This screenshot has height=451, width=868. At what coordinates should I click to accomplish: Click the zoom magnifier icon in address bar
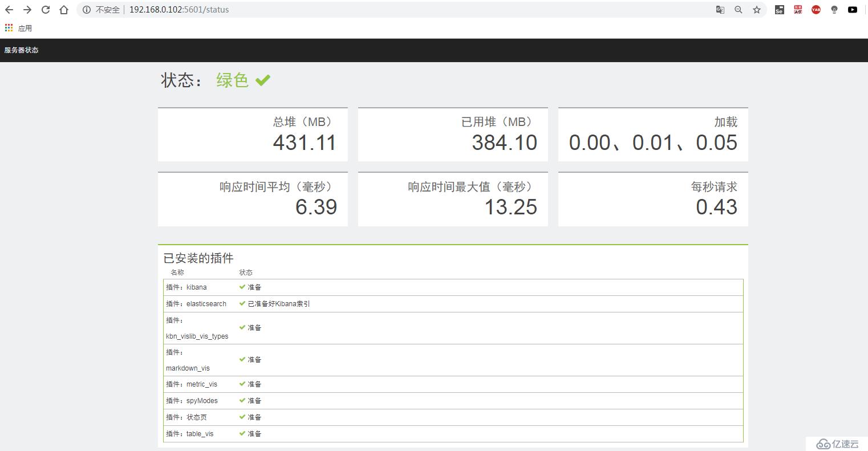739,10
